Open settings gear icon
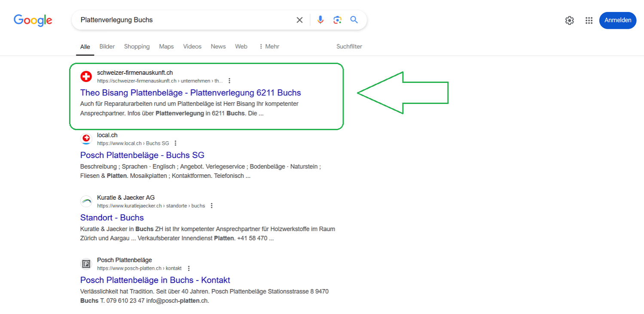Viewport: 644px width, 314px height. point(570,20)
